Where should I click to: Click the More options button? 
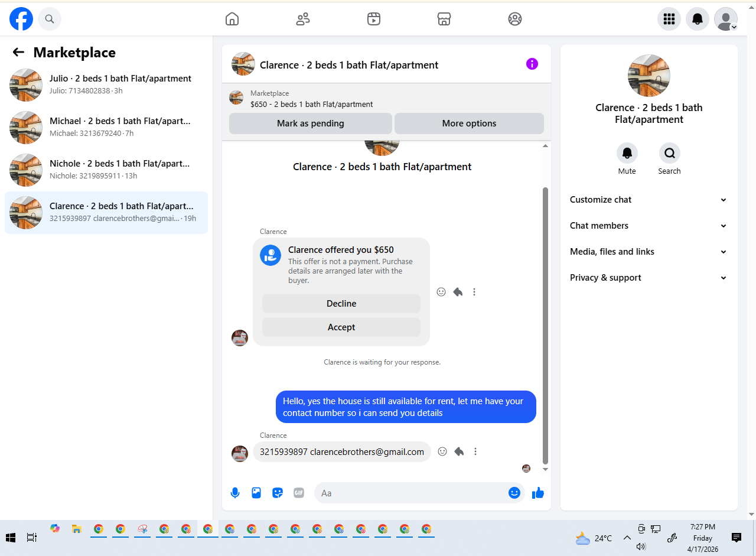click(469, 123)
